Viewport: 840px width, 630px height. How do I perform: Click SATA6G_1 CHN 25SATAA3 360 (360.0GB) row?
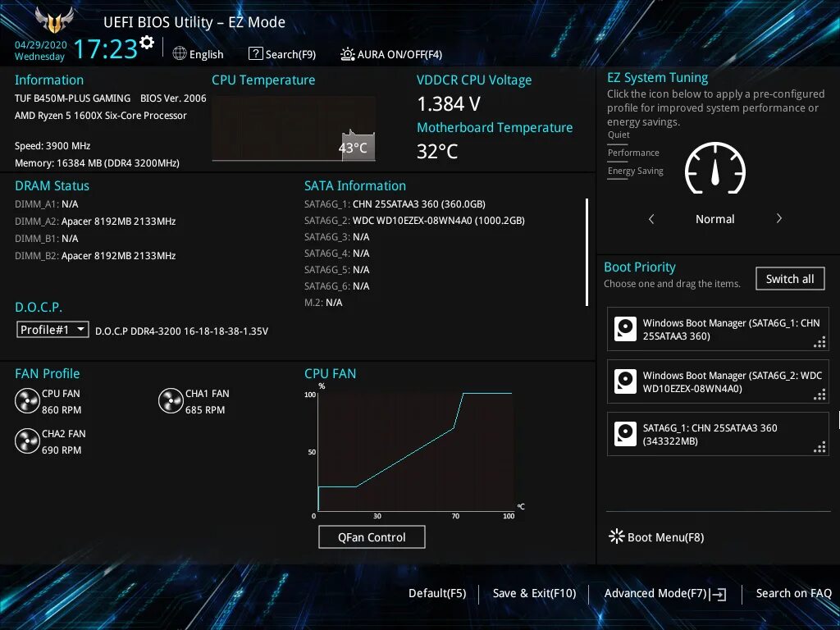(x=395, y=204)
